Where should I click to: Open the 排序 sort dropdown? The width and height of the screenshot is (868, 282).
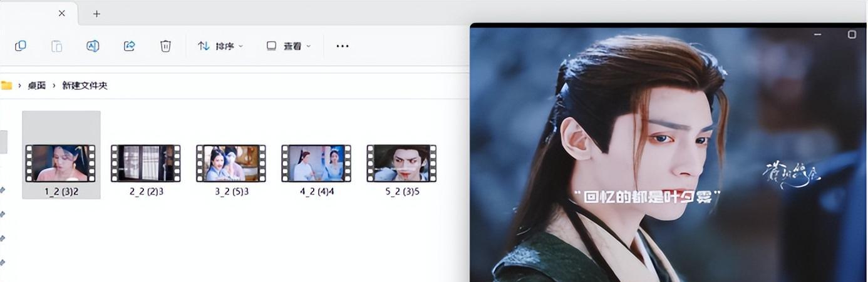click(x=220, y=46)
